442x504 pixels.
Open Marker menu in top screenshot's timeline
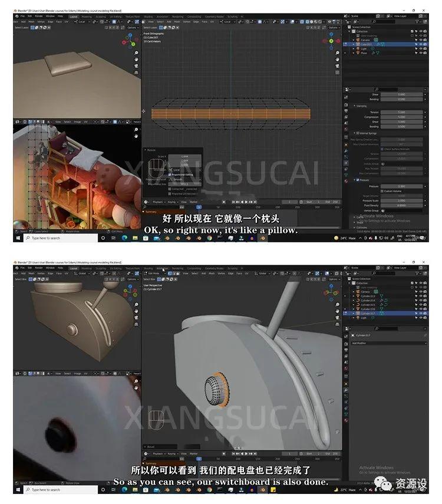pyautogui.click(x=193, y=202)
